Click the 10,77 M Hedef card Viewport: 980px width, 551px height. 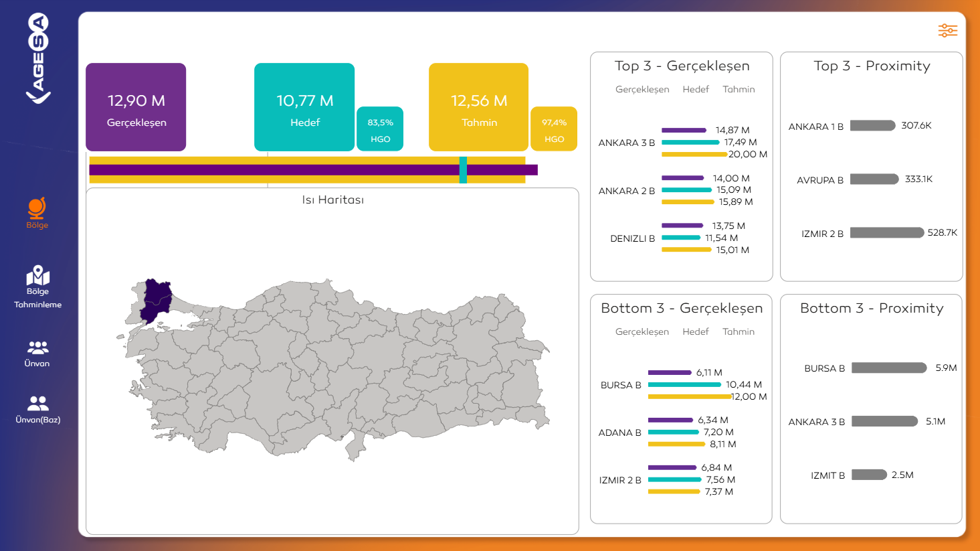[x=304, y=106]
